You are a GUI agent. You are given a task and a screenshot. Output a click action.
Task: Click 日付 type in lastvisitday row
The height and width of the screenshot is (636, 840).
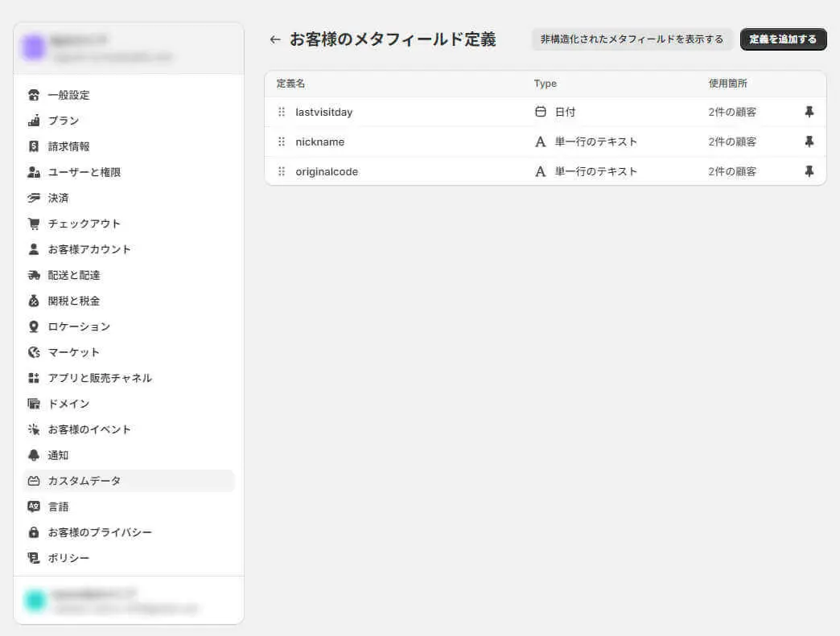coord(565,112)
